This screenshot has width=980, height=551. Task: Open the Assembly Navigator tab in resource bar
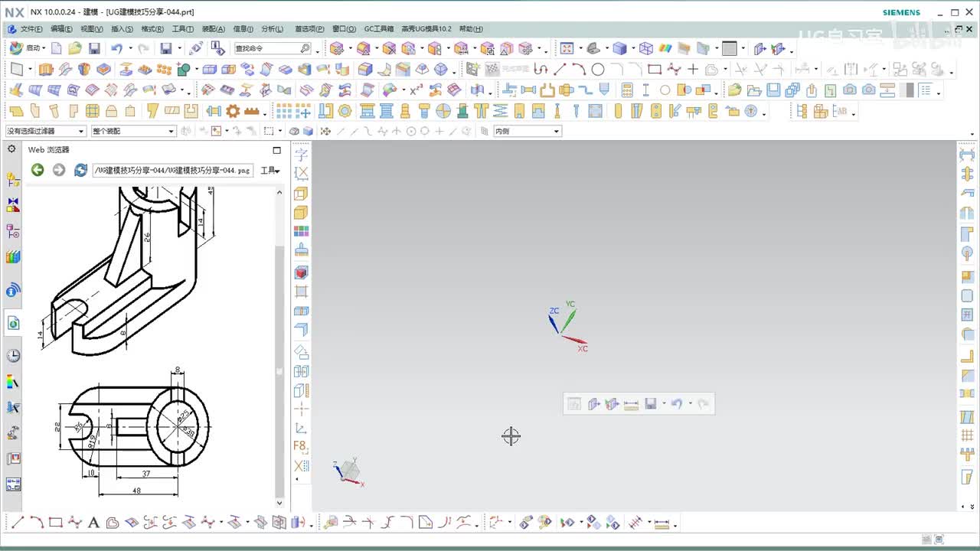[x=13, y=180]
